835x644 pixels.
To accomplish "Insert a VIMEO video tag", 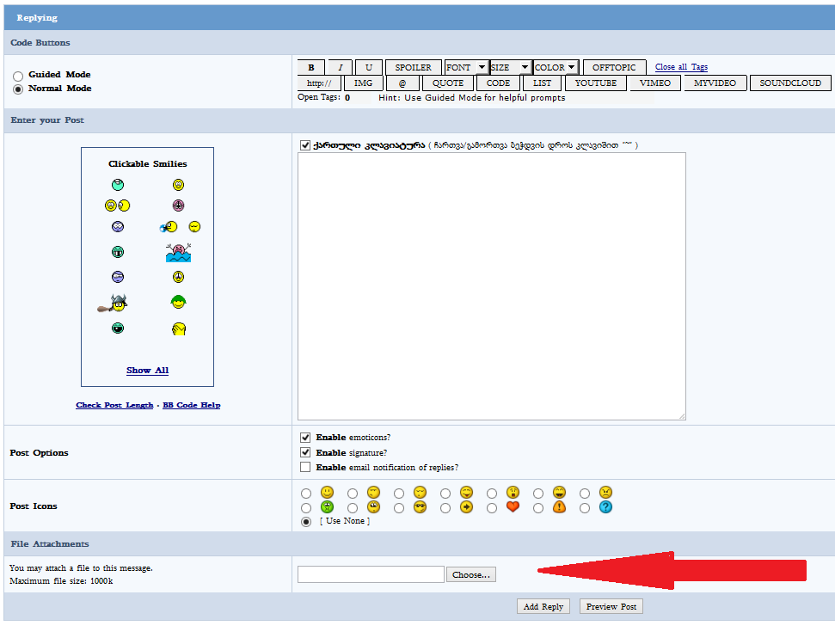I will [x=655, y=83].
